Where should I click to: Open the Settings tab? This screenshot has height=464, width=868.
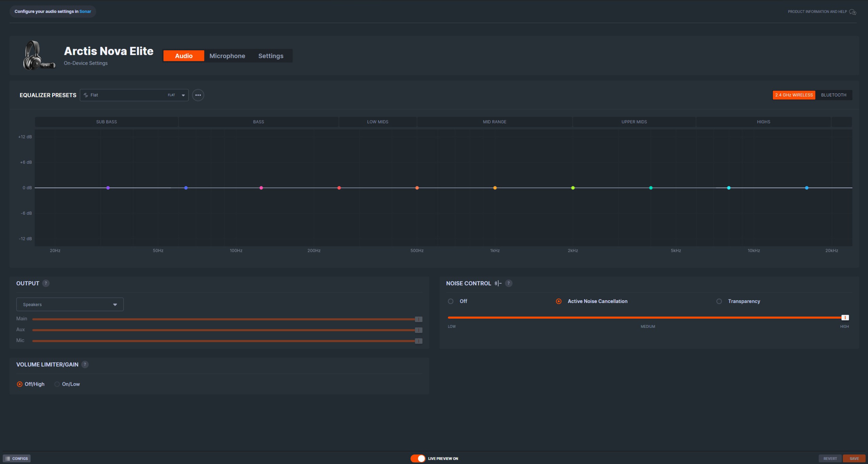271,56
